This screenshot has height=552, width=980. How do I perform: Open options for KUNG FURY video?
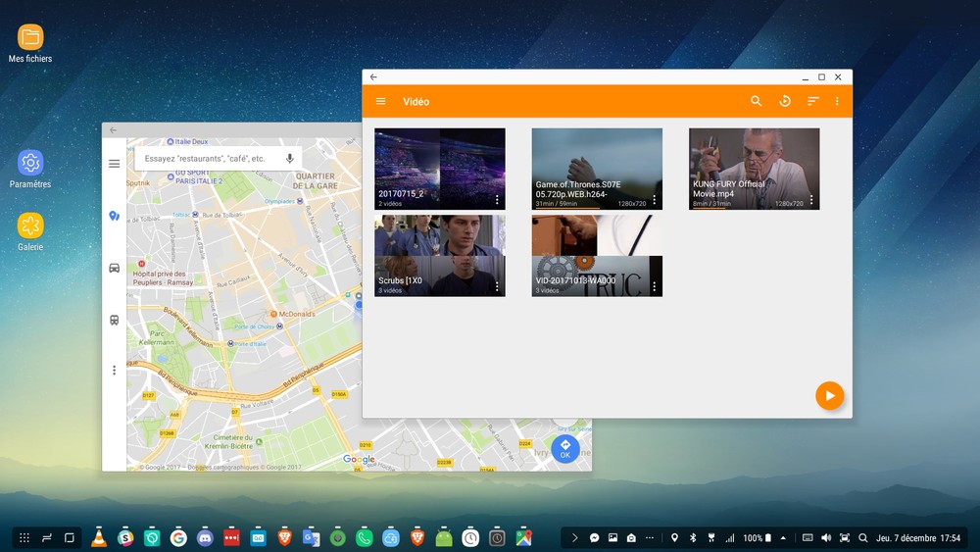pos(810,200)
